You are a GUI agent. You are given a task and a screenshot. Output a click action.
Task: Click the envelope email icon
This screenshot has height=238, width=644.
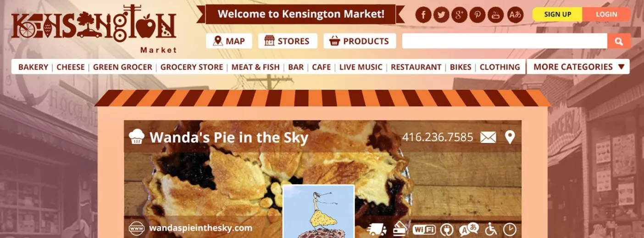pyautogui.click(x=488, y=137)
